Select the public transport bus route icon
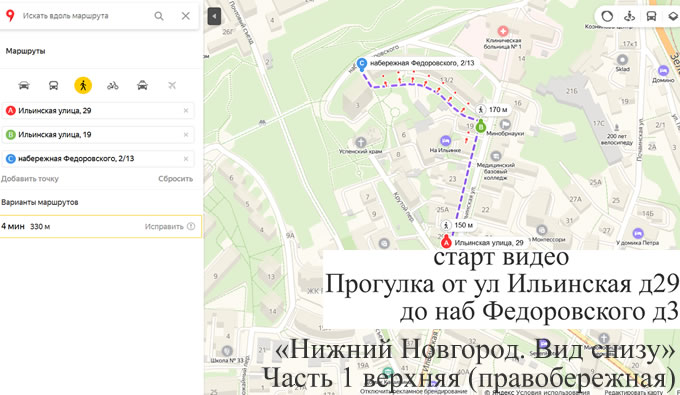Viewport: 680px width, 395px height. 53,85
